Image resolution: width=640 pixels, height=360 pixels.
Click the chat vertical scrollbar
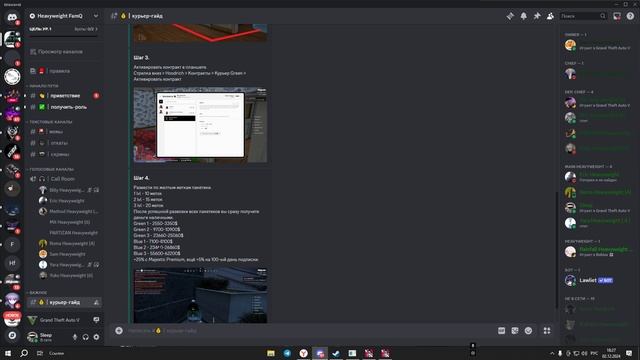[556, 249]
